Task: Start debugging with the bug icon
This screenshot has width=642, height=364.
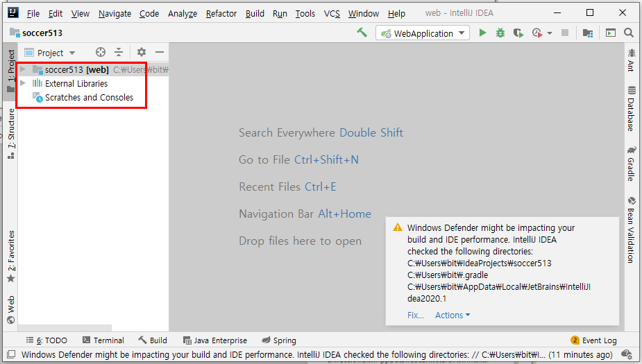Action: [500, 33]
